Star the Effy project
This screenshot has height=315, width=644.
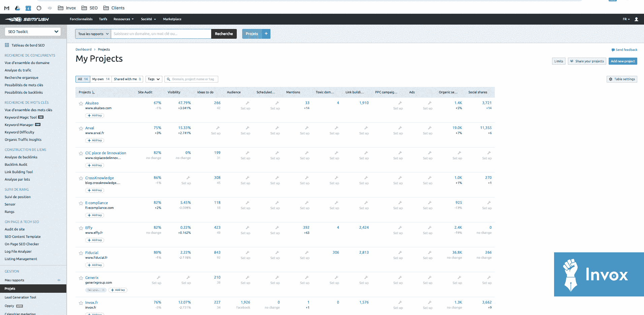pyautogui.click(x=81, y=228)
